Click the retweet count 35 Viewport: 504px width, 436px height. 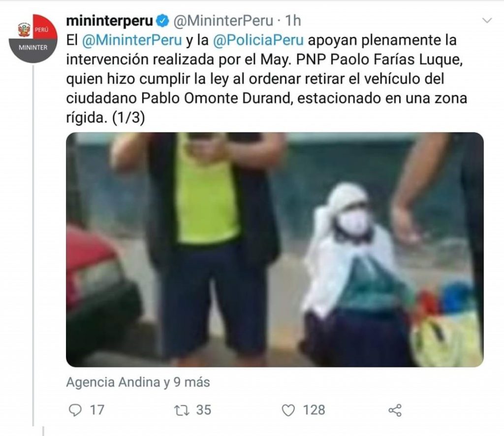point(204,410)
